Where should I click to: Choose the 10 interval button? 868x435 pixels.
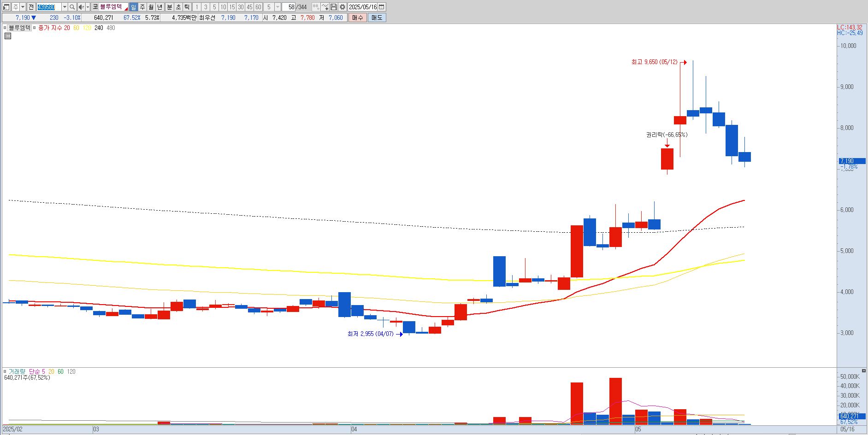(x=223, y=7)
